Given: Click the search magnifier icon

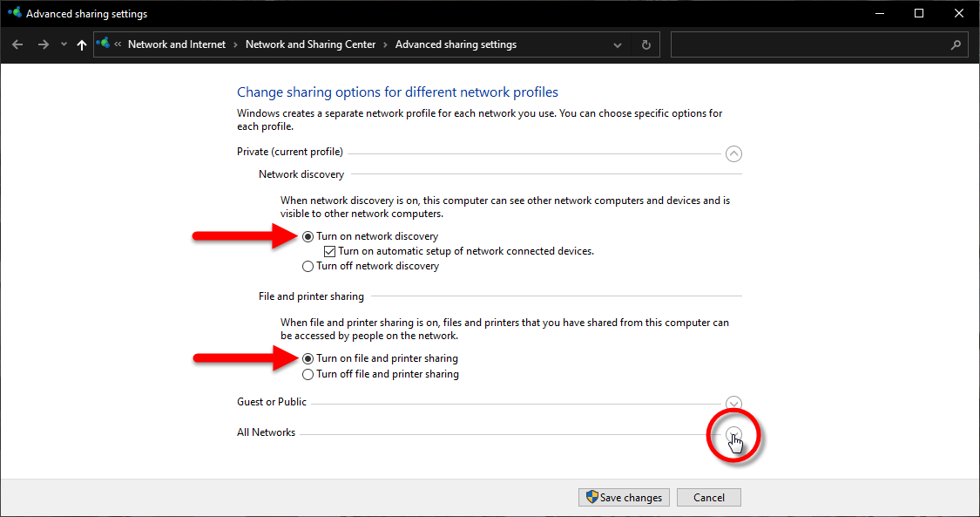Looking at the screenshot, I should (x=956, y=44).
